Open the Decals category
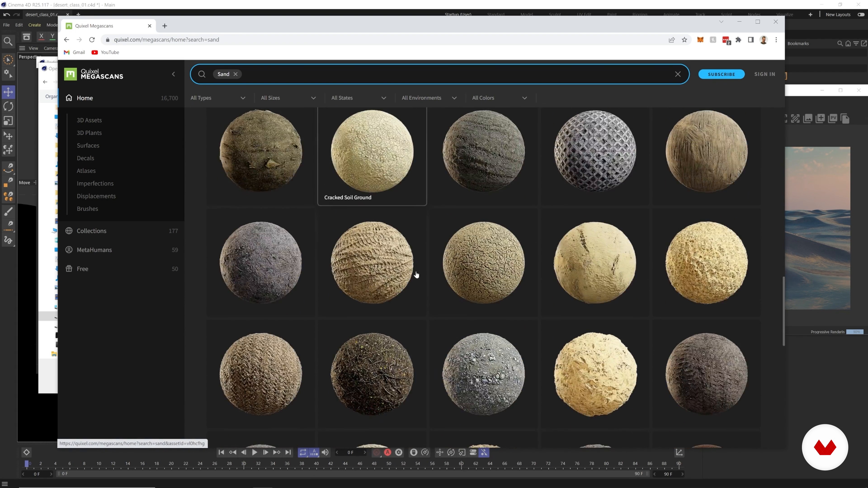Viewport: 868px width, 488px height. pyautogui.click(x=85, y=158)
